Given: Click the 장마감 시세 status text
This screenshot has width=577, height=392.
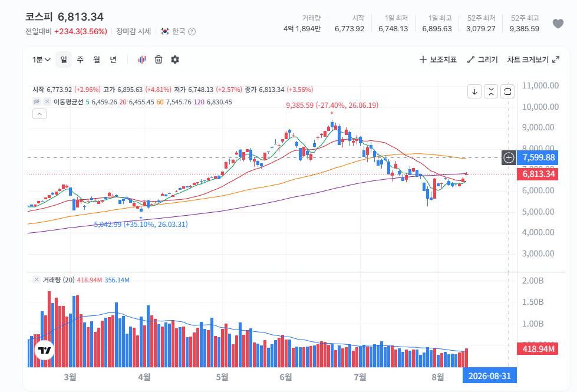Looking at the screenshot, I should 134,32.
